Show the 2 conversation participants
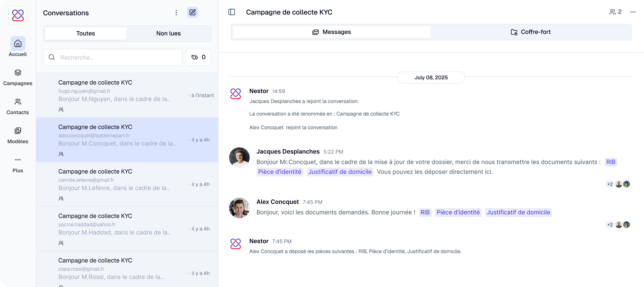The height and width of the screenshot is (287, 644). [615, 12]
